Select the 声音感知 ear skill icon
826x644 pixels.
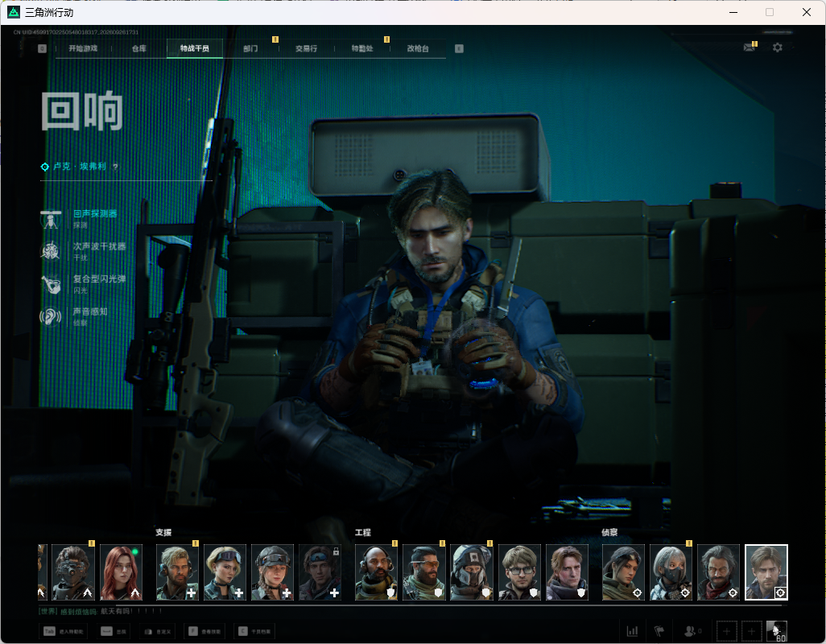(x=51, y=316)
